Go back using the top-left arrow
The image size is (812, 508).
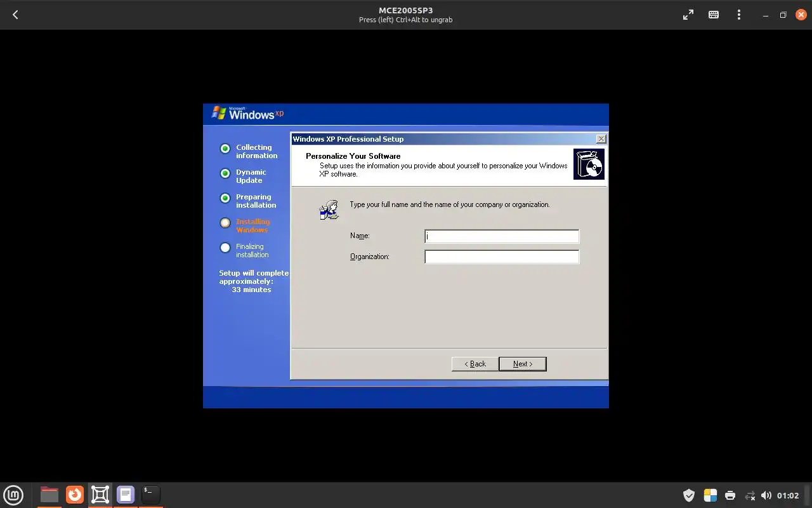pos(15,15)
